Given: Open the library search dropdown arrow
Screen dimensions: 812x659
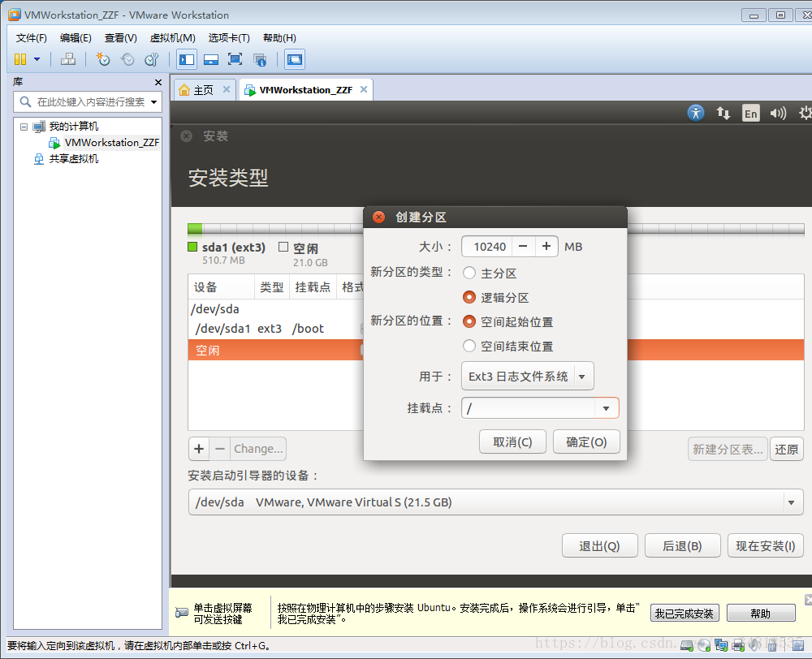Looking at the screenshot, I should pyautogui.click(x=153, y=102).
